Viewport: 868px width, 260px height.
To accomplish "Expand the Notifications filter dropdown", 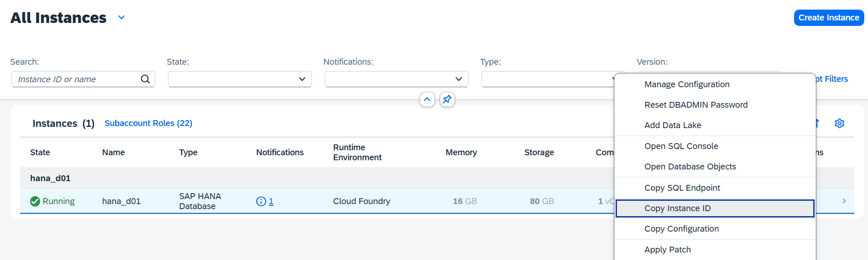I will 459,79.
